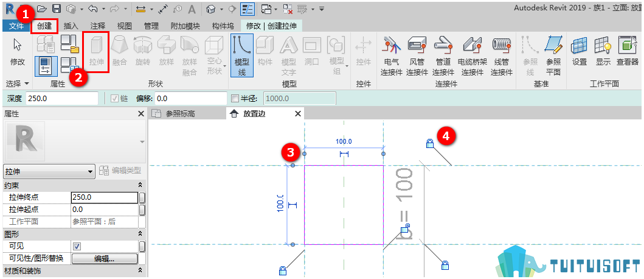This screenshot has height=279, width=644.
Task: Click the 设置 work plane button
Action: coord(580,52)
